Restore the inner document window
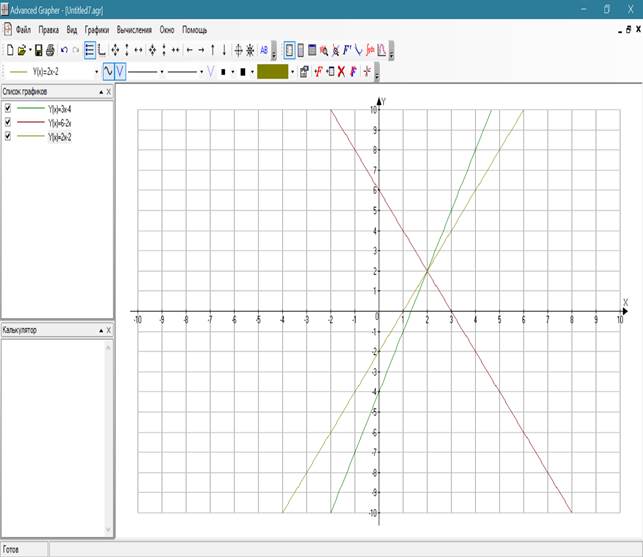643x557 pixels. pyautogui.click(x=628, y=30)
